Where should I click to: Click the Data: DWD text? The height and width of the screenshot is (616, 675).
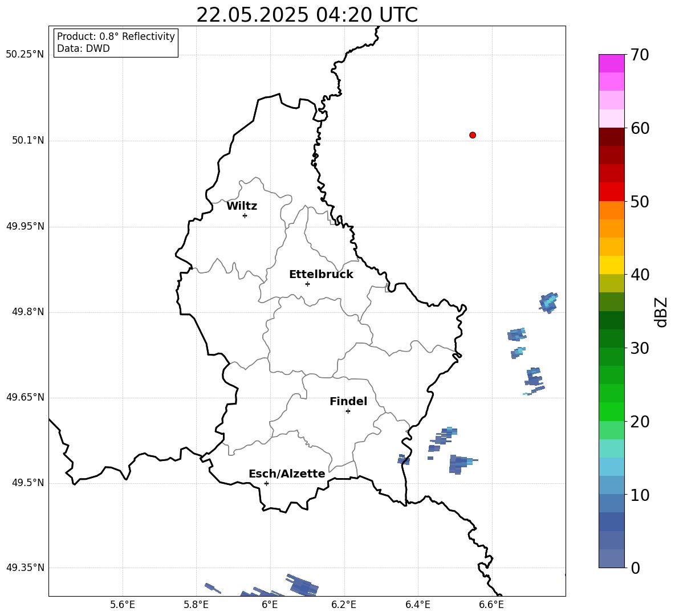[x=83, y=48]
